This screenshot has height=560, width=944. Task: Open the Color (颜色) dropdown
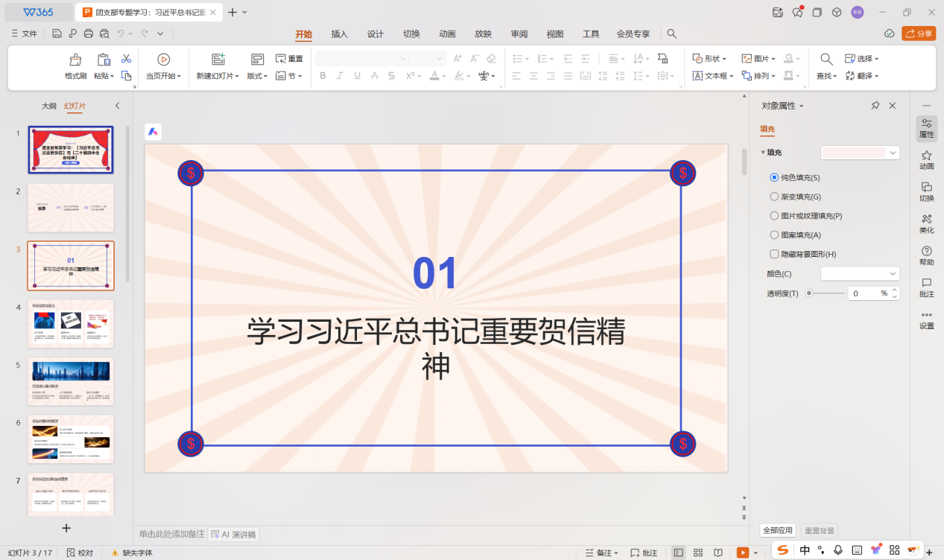(860, 273)
